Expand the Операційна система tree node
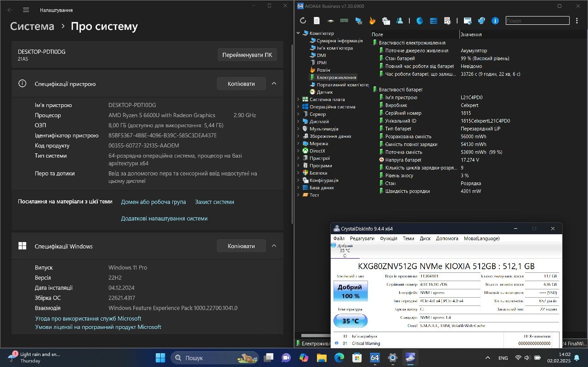 point(298,107)
